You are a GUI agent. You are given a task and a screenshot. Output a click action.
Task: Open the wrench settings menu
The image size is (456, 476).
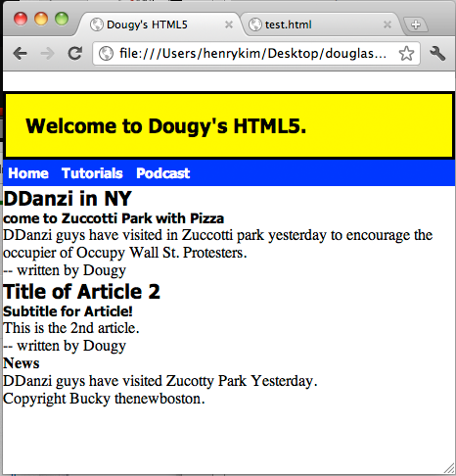tap(437, 53)
